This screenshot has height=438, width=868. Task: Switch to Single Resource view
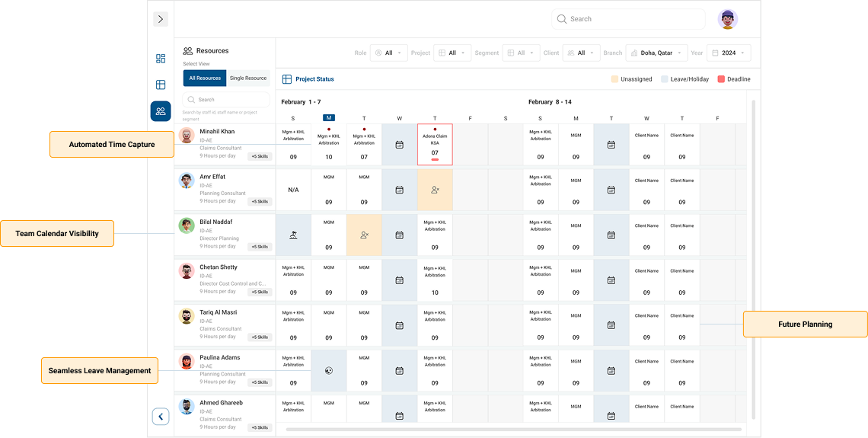click(248, 78)
